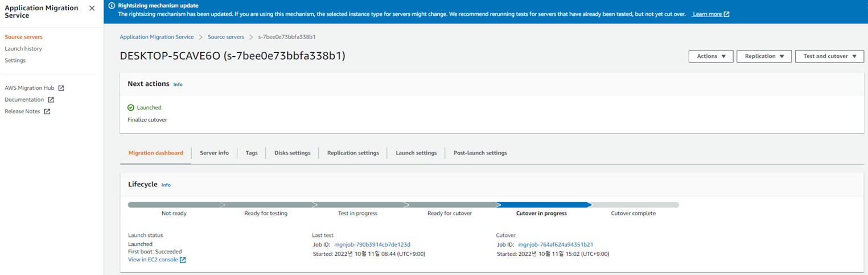
Task: Click the Test in progress lifecycle label
Action: [x=358, y=214]
